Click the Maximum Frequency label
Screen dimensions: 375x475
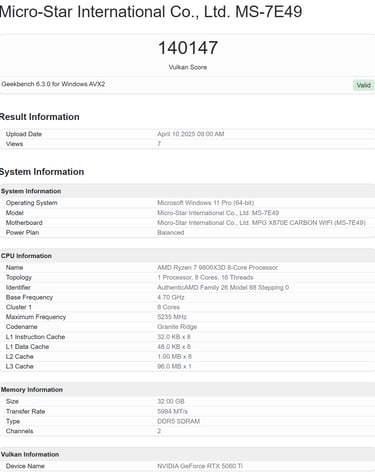(x=36, y=317)
